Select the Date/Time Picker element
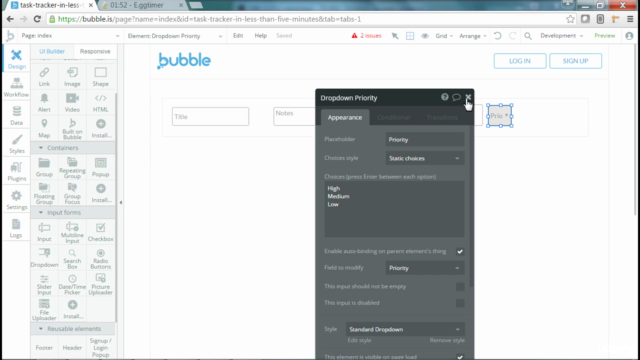The width and height of the screenshot is (640, 360). click(x=72, y=284)
